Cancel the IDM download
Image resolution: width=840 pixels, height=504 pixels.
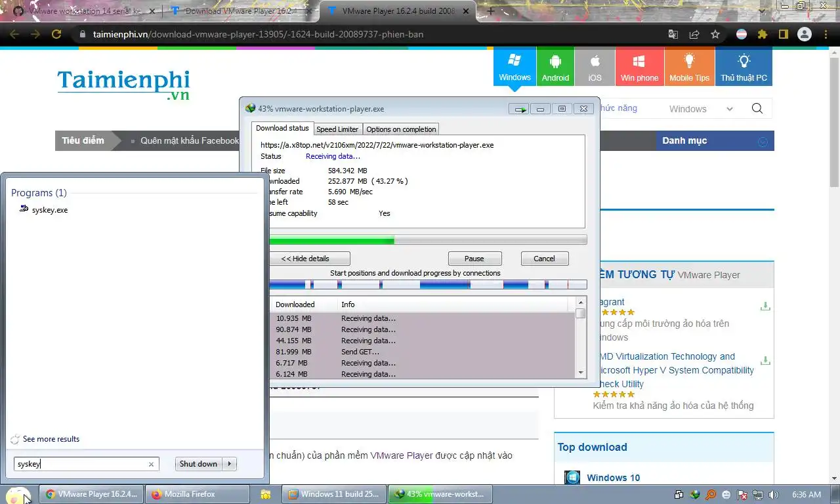coord(544,259)
